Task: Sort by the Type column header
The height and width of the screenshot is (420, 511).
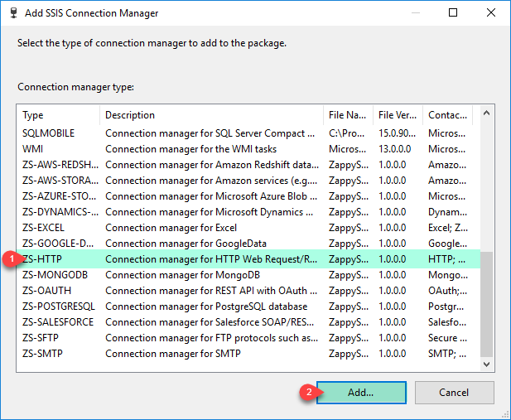Action: click(x=58, y=115)
